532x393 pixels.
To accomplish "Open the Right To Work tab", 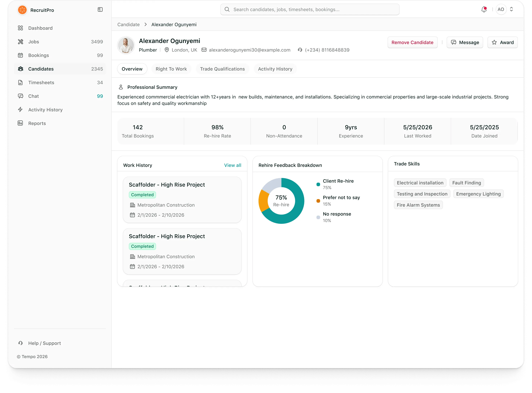I will coord(171,69).
